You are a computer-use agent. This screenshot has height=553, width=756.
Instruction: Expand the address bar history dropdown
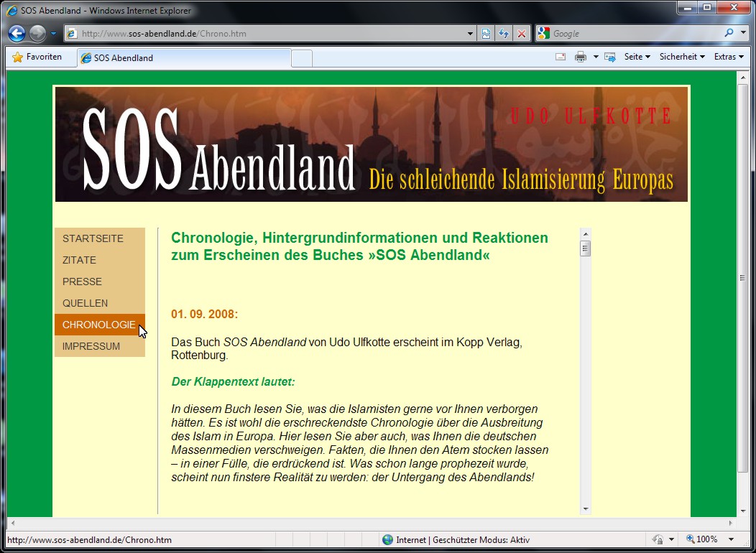471,34
